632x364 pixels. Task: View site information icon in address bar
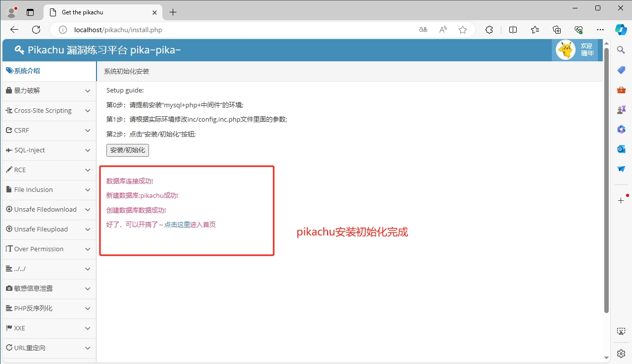[63, 30]
